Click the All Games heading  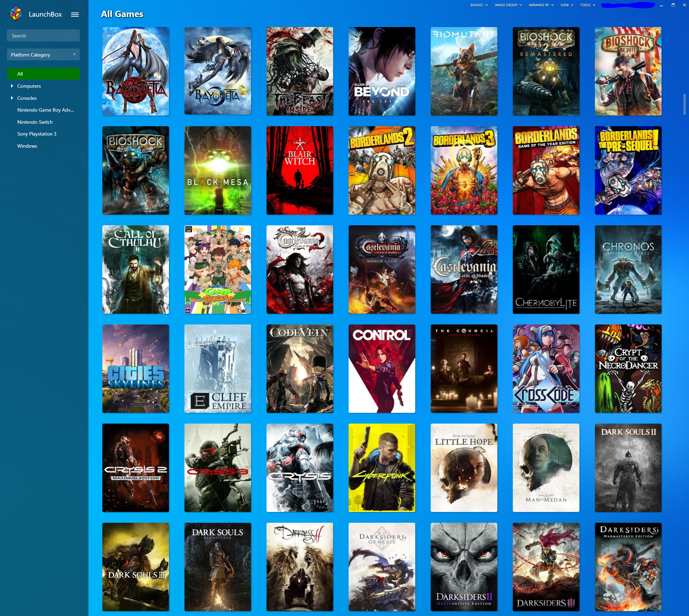(122, 14)
